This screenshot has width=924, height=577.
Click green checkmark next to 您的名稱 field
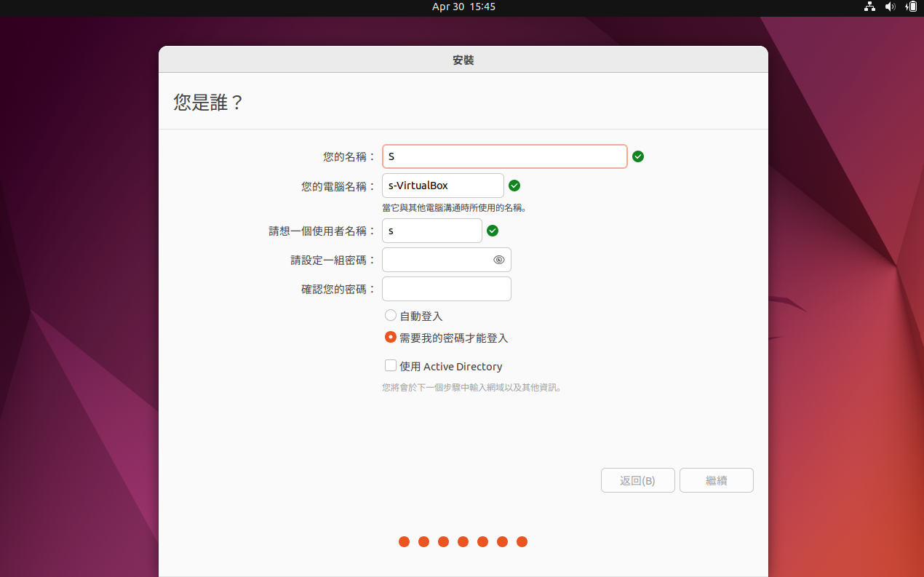click(x=638, y=156)
